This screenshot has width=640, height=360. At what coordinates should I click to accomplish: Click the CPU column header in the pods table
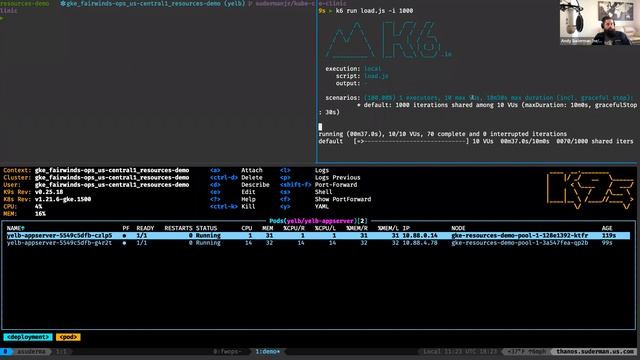click(247, 228)
